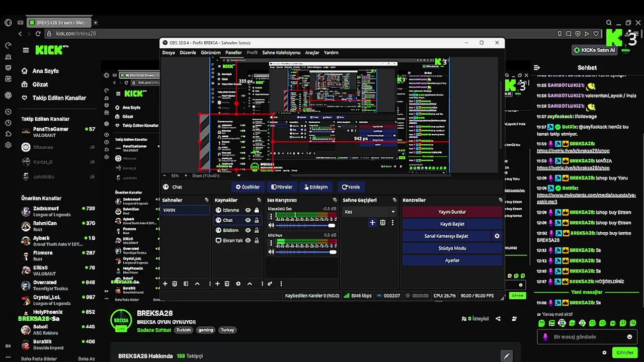Move source up in Kaynaklar toolbar
Image resolution: width=644 pixels, height=362 pixels.
point(250,284)
